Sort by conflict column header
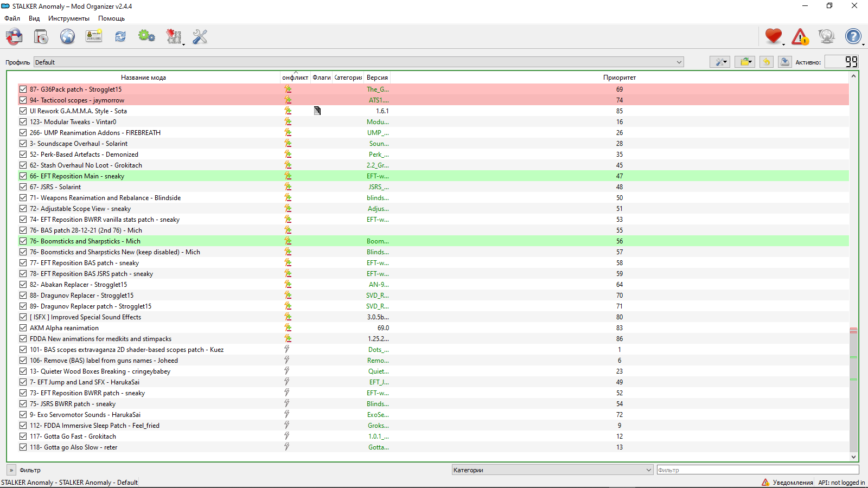 (x=295, y=78)
